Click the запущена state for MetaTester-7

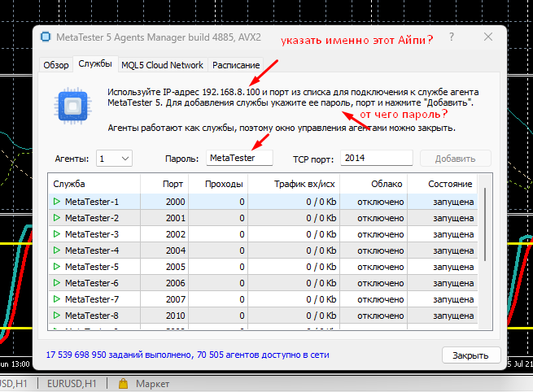pyautogui.click(x=453, y=300)
